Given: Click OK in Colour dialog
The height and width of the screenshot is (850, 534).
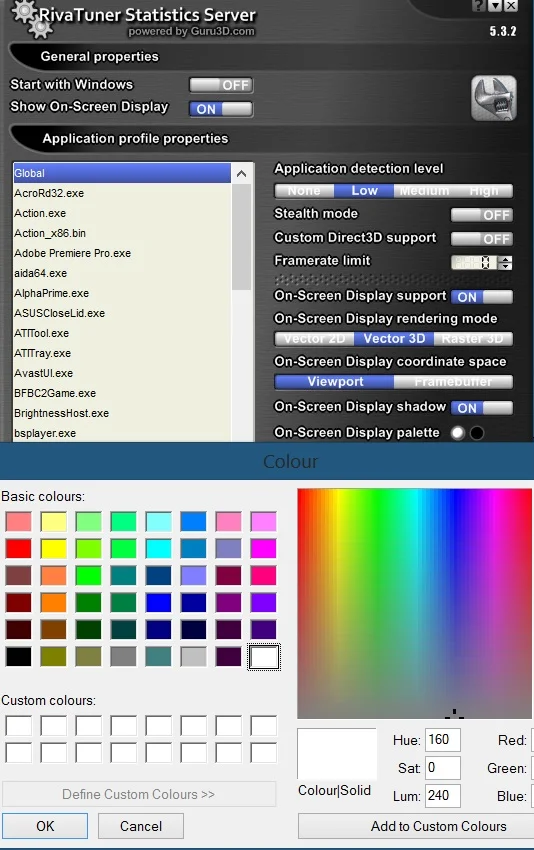Looking at the screenshot, I should pos(45,826).
